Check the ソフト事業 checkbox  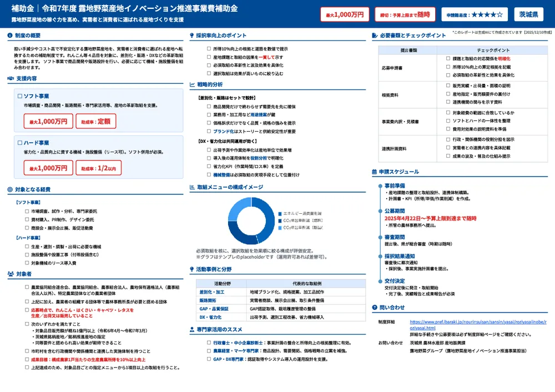[x=20, y=96]
